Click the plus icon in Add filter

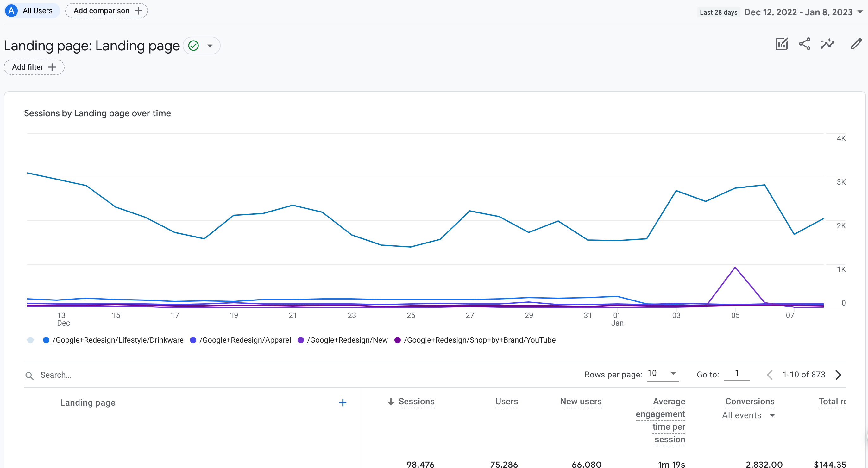[x=52, y=67]
